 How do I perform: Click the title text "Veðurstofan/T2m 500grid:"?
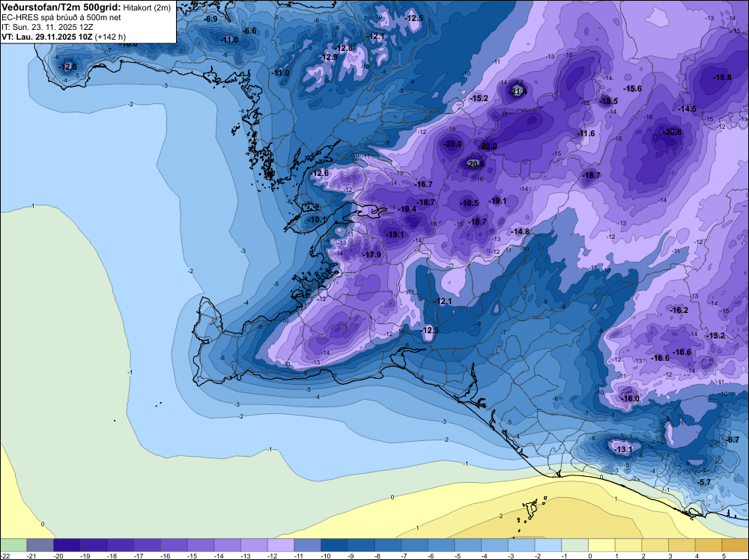click(x=61, y=7)
